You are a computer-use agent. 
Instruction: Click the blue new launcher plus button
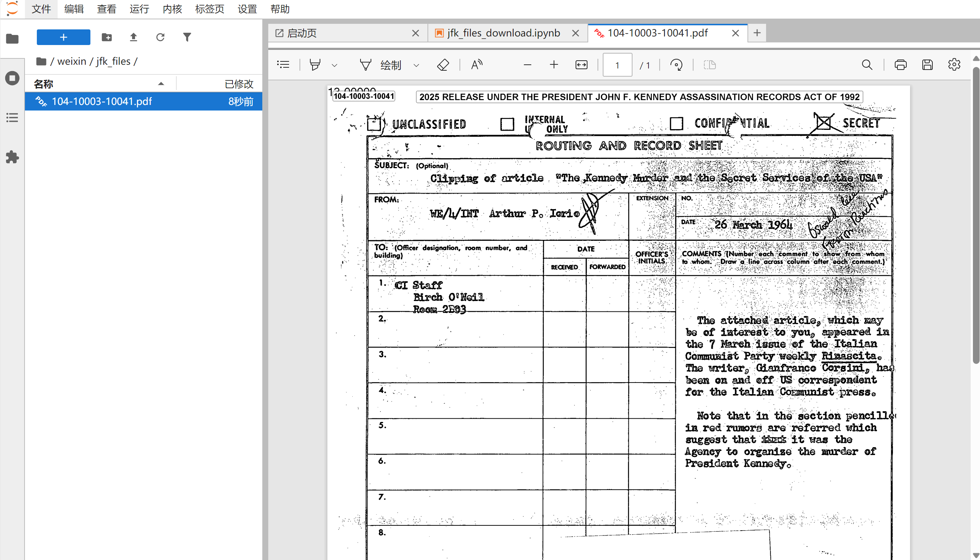tap(64, 37)
